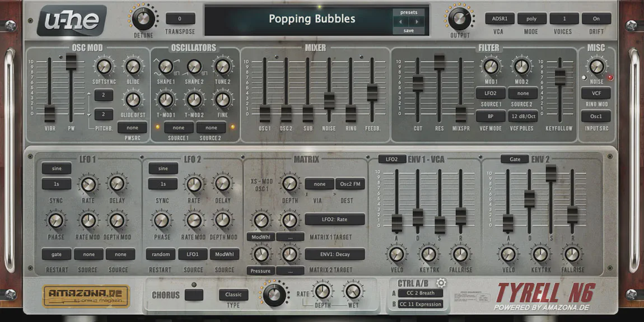Click the Detune knob
Viewport: 644px width, 322px height.
[143, 18]
